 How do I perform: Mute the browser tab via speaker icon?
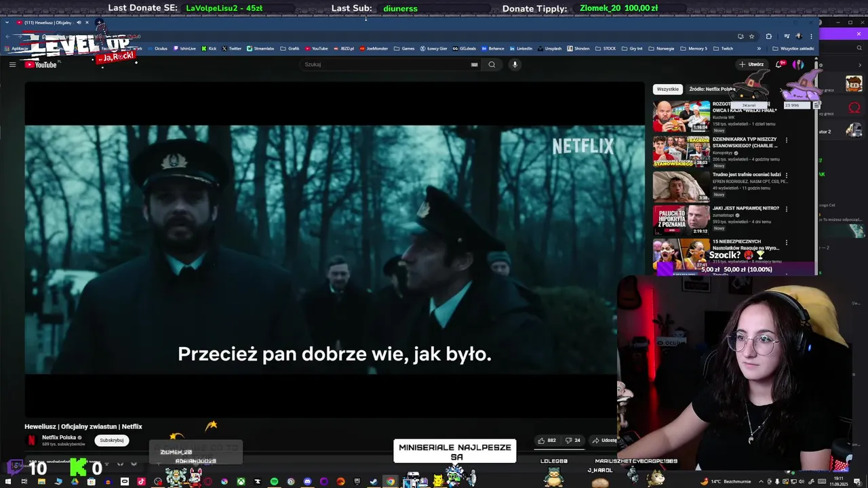[x=79, y=22]
